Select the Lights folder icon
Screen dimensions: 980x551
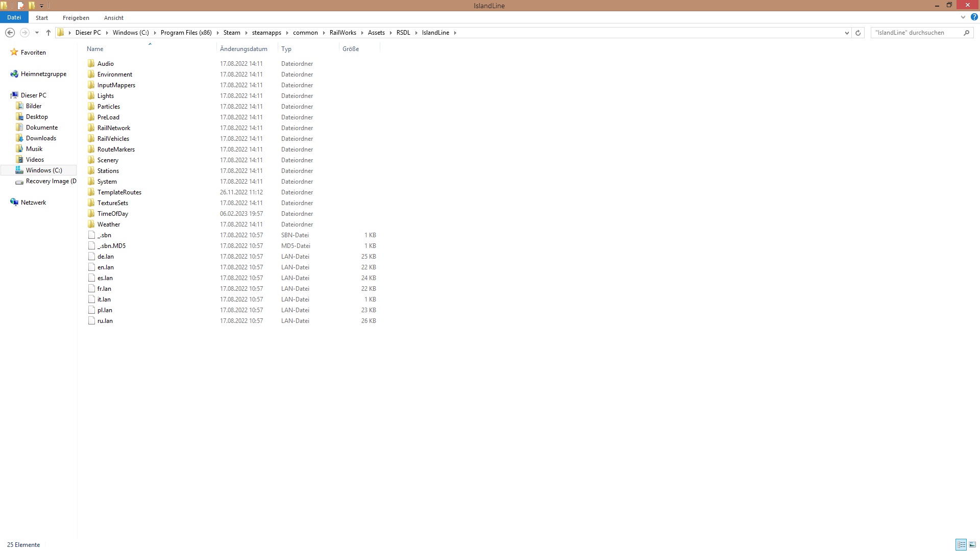(91, 95)
